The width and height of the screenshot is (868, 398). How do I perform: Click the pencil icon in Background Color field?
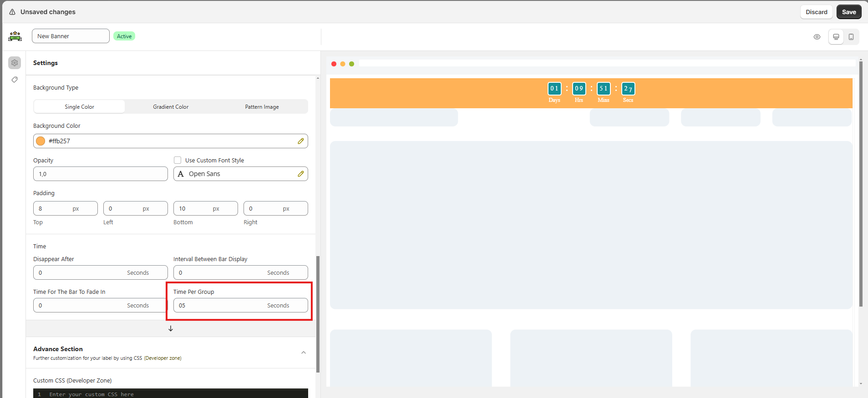click(x=300, y=141)
